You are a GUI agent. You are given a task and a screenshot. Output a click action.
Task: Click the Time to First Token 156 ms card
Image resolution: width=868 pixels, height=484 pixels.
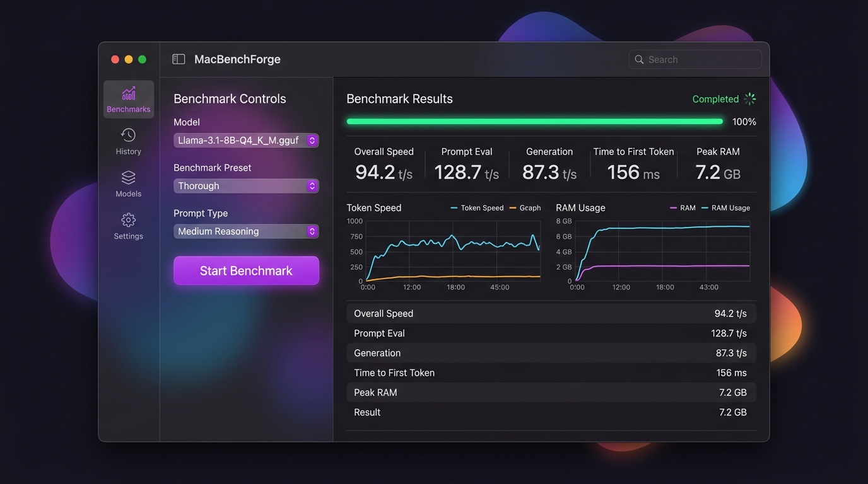633,164
